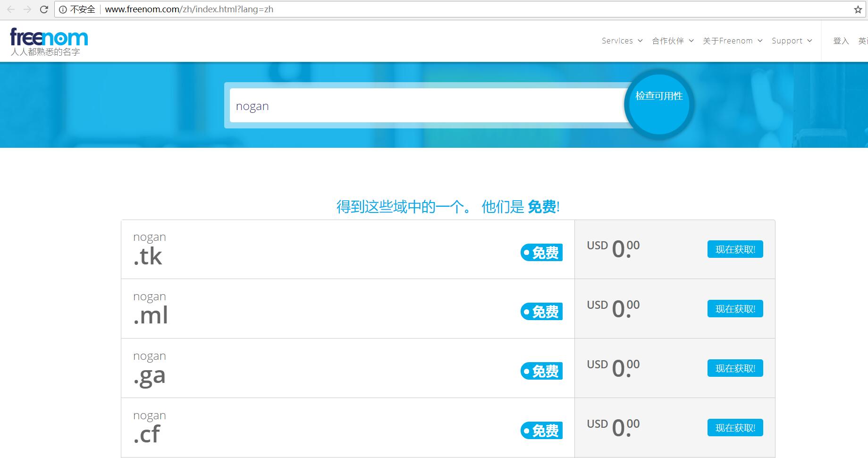Open the Support menu
This screenshot has width=868, height=458.
pyautogui.click(x=792, y=41)
